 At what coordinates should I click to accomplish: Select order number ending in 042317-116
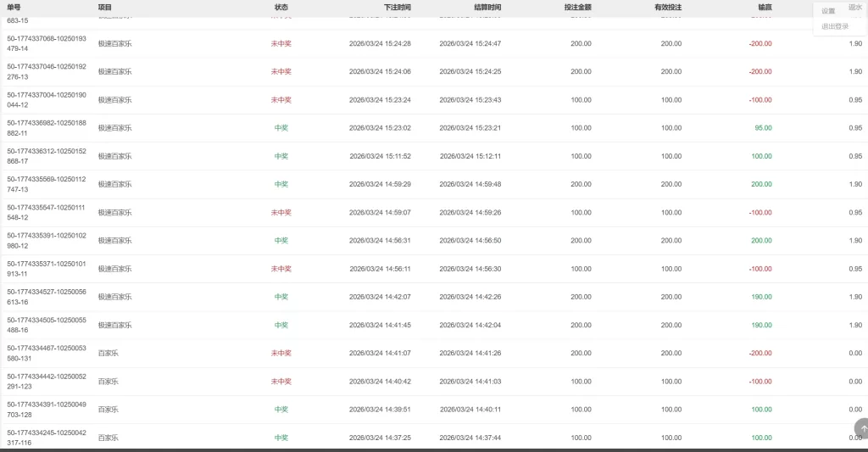point(46,437)
